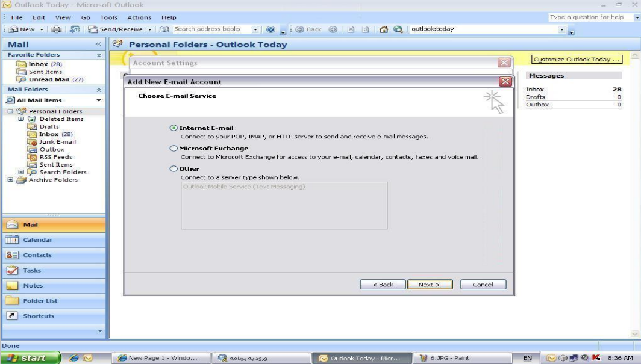Open the Actions menu
Image resolution: width=641 pixels, height=364 pixels.
[139, 17]
